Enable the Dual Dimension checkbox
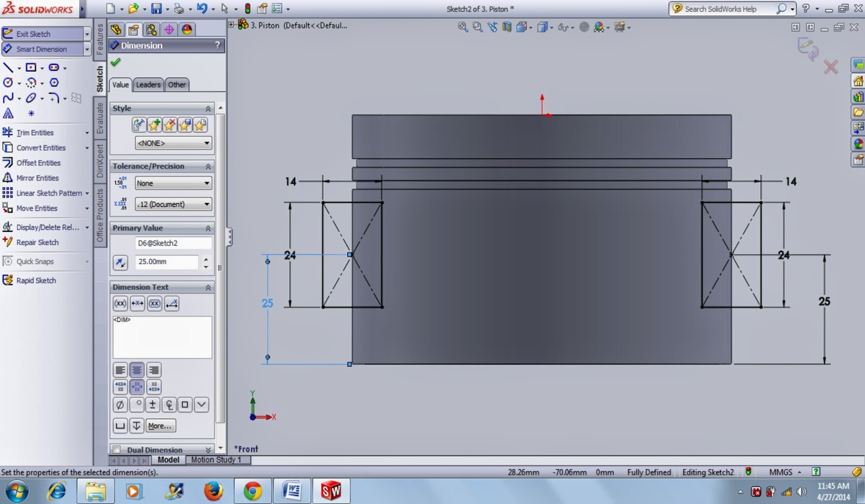The image size is (865, 504). click(x=117, y=449)
